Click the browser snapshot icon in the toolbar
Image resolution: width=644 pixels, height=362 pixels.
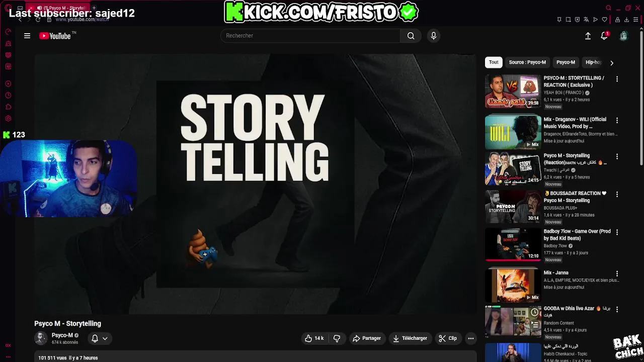(x=568, y=20)
